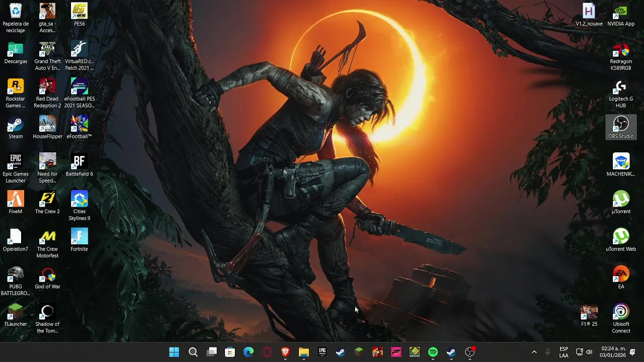
Task: Open the V1.2_nosave desktop file
Action: tap(589, 15)
